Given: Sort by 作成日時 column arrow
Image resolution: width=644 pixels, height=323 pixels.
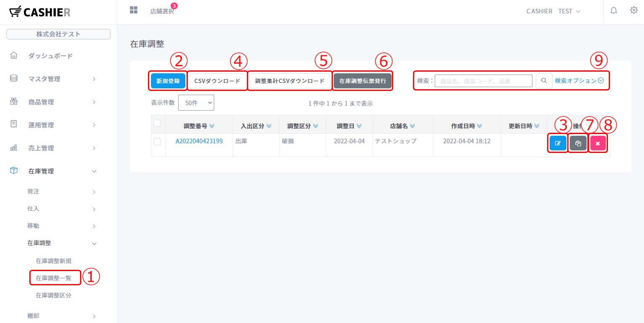Looking at the screenshot, I should coord(479,126).
